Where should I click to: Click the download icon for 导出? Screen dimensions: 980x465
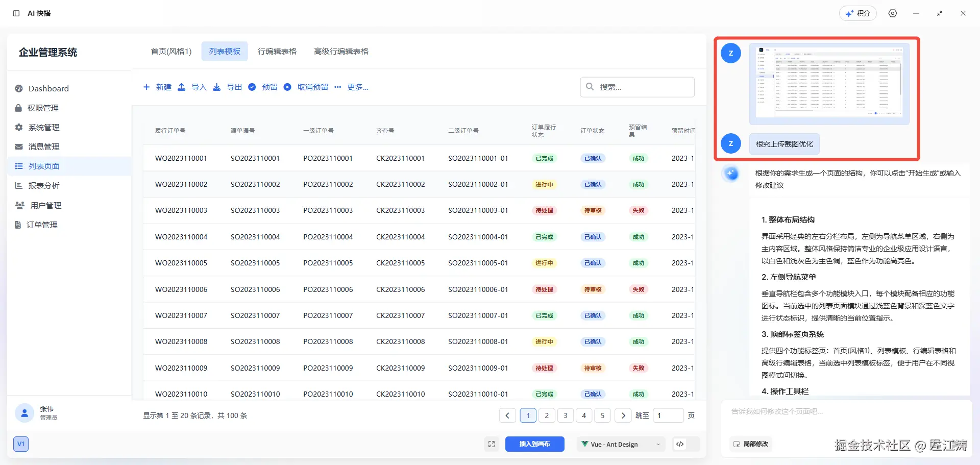click(x=217, y=87)
